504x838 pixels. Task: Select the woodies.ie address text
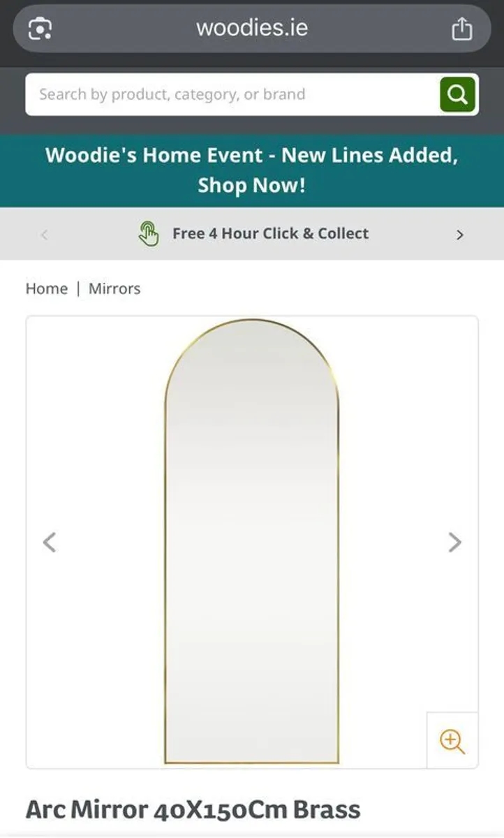(252, 28)
